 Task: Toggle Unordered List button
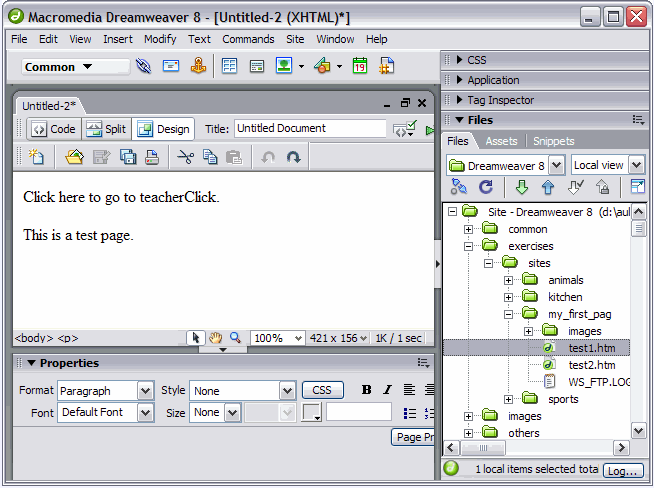coord(410,413)
